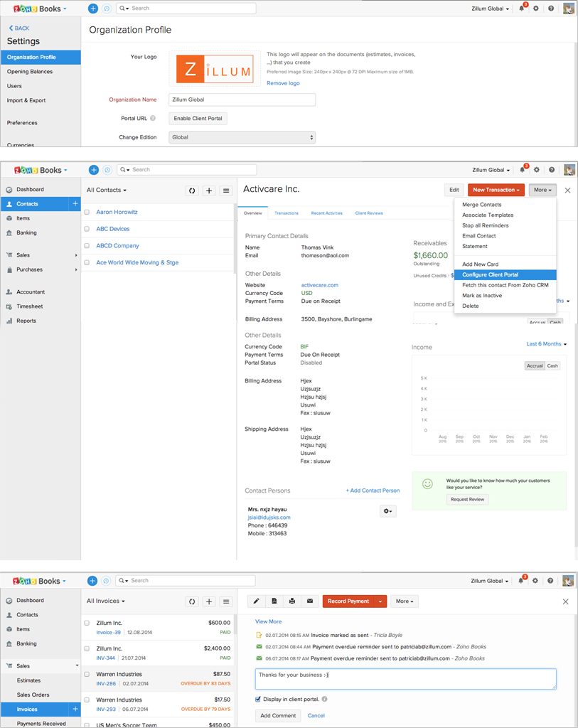Expand the Last 6 Months income dropdown
578x728 pixels.
coord(546,344)
